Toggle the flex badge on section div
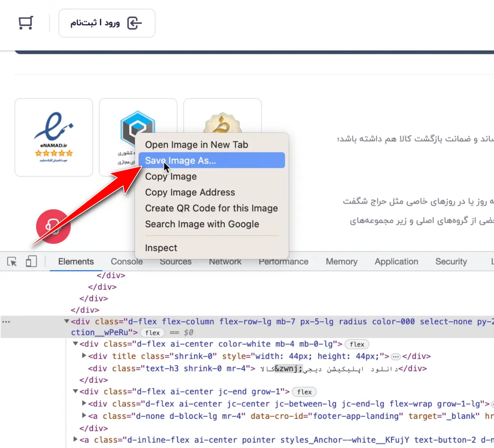494x448 pixels. pos(153,333)
